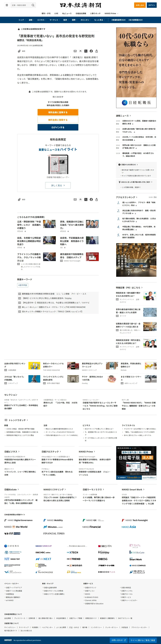Share to note icon under the article date
The width and height of the screenshot is (161, 644).
80,51
